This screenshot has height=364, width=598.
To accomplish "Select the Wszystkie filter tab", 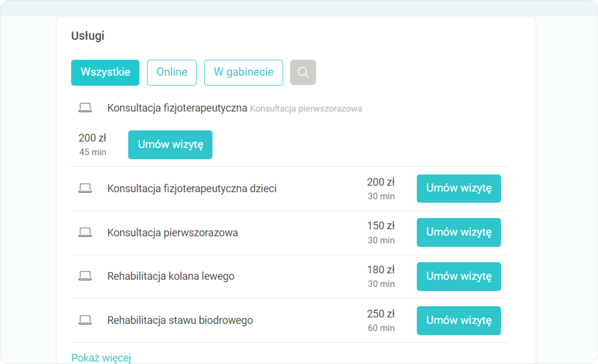I will coord(105,73).
